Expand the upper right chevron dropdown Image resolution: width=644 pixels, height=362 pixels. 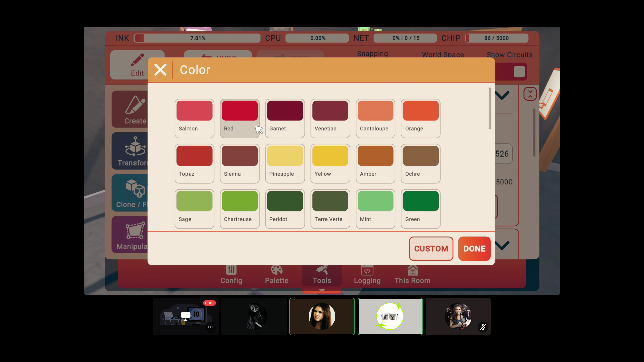502,96
